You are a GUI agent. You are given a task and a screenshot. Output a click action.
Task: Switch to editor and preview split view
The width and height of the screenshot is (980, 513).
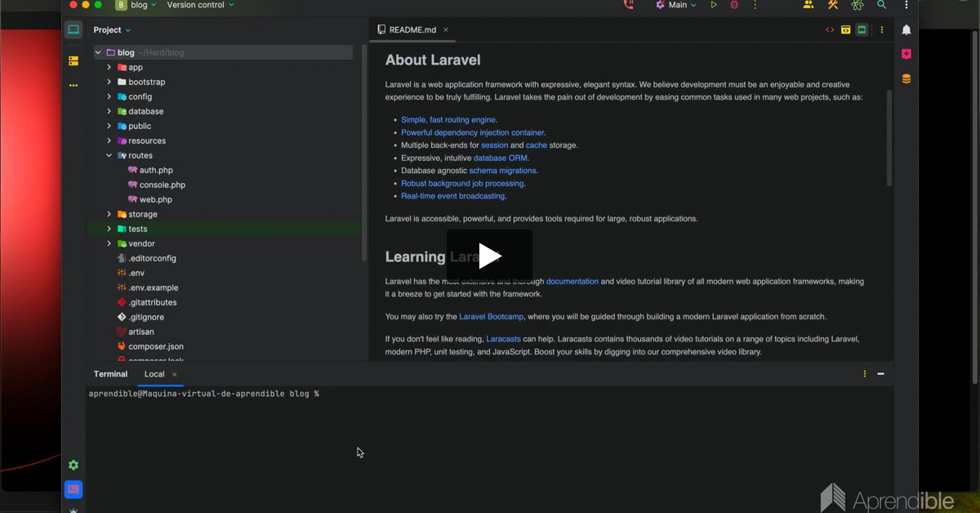pyautogui.click(x=846, y=30)
